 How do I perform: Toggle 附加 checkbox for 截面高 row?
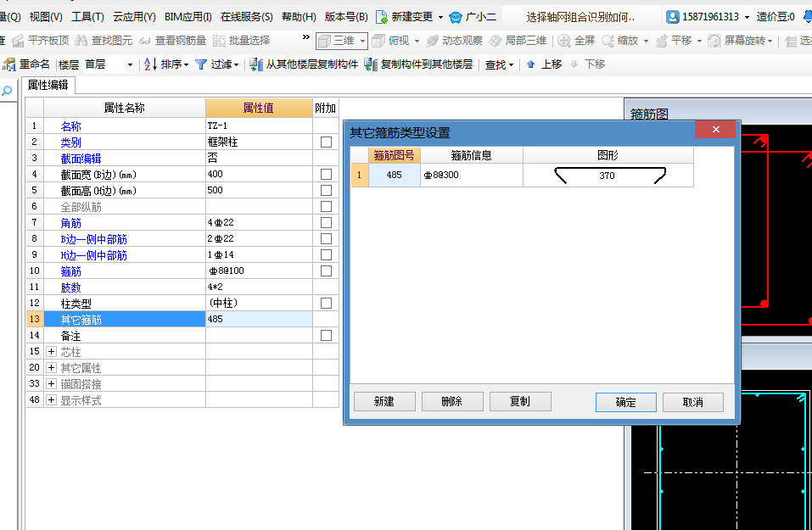pyautogui.click(x=327, y=191)
